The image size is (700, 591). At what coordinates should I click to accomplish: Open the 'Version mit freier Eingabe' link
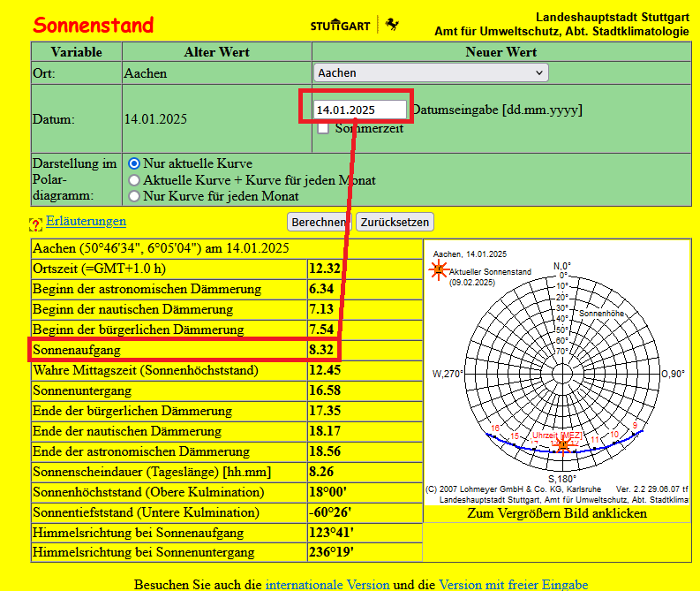(x=513, y=584)
